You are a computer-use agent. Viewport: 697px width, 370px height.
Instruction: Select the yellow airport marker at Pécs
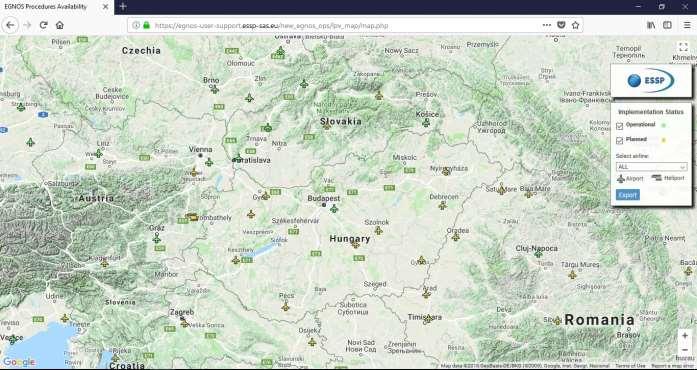point(285,306)
